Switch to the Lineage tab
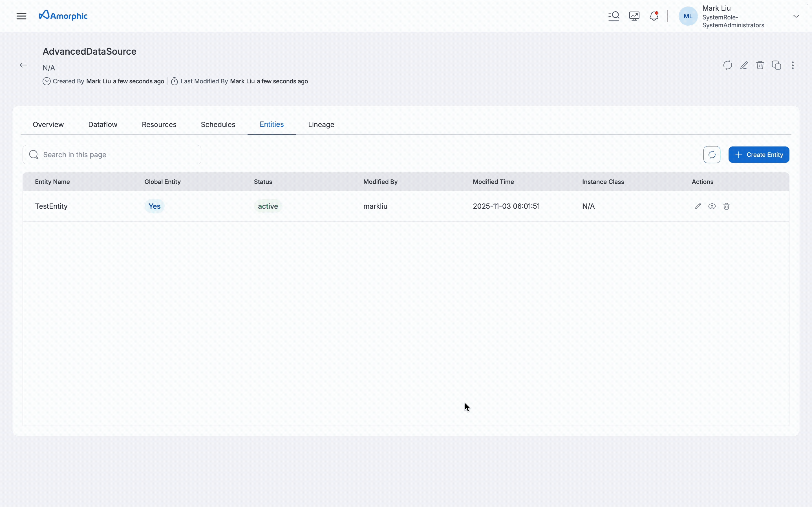The image size is (812, 507). point(321,124)
